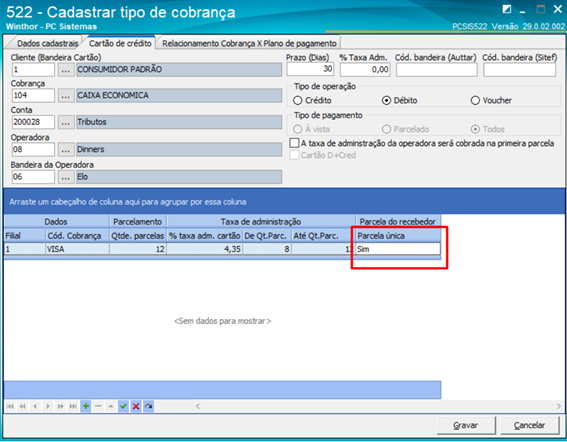
Task: Sort by Qtde. parcelas column header
Action: (138, 236)
